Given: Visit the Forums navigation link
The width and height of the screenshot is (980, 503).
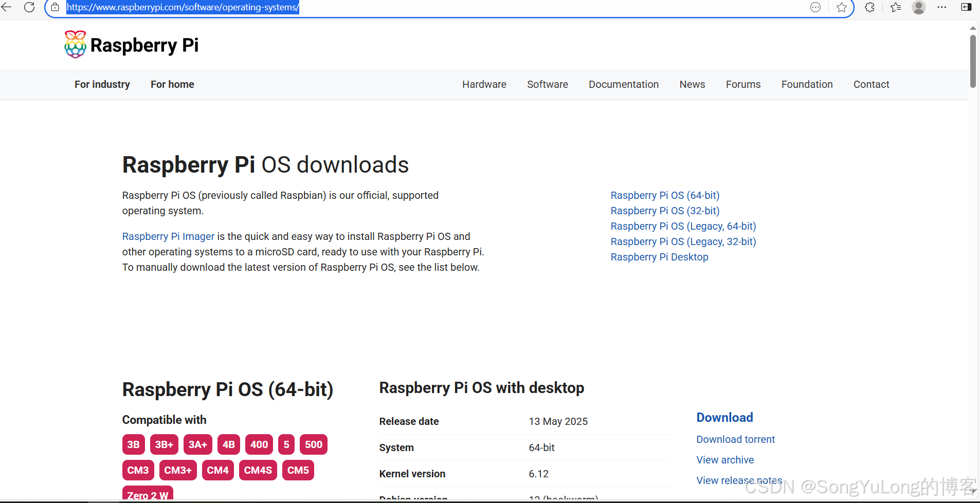Looking at the screenshot, I should [x=743, y=84].
